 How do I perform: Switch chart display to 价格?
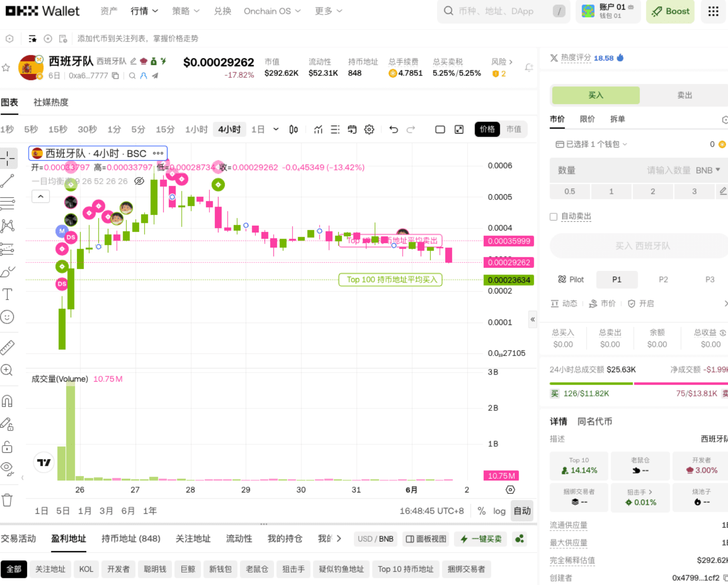click(487, 129)
